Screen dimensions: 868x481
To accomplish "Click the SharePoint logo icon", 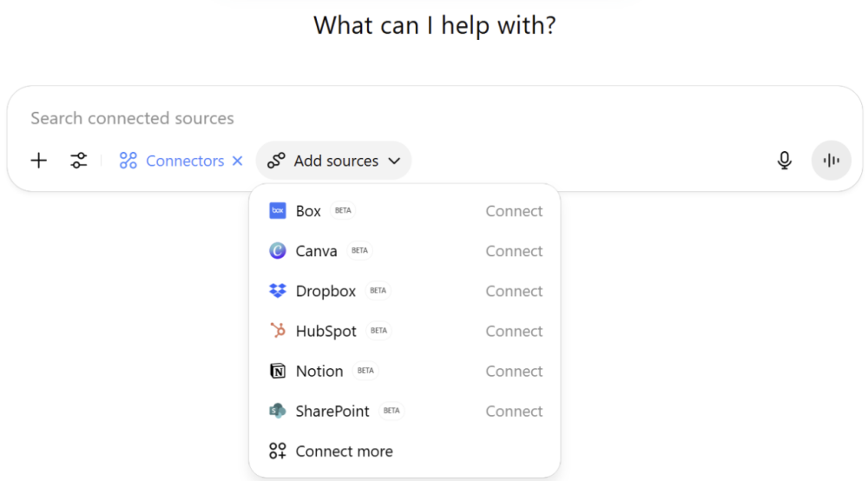I will coord(278,411).
